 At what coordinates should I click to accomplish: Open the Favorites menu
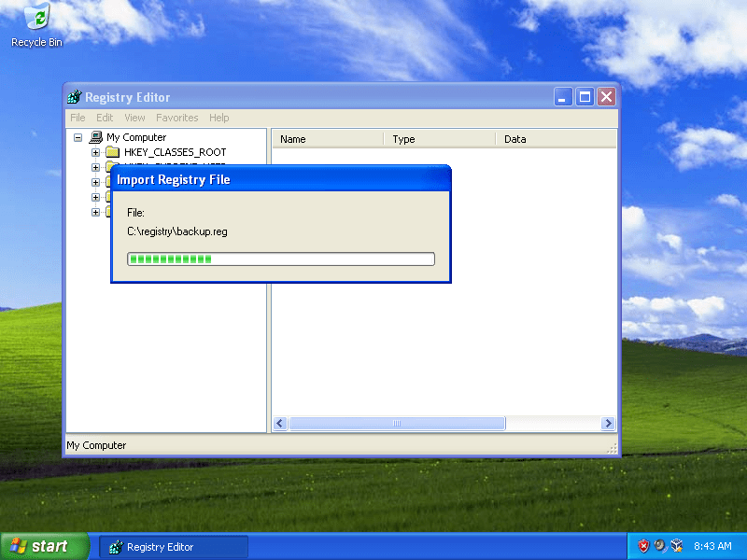tap(176, 118)
